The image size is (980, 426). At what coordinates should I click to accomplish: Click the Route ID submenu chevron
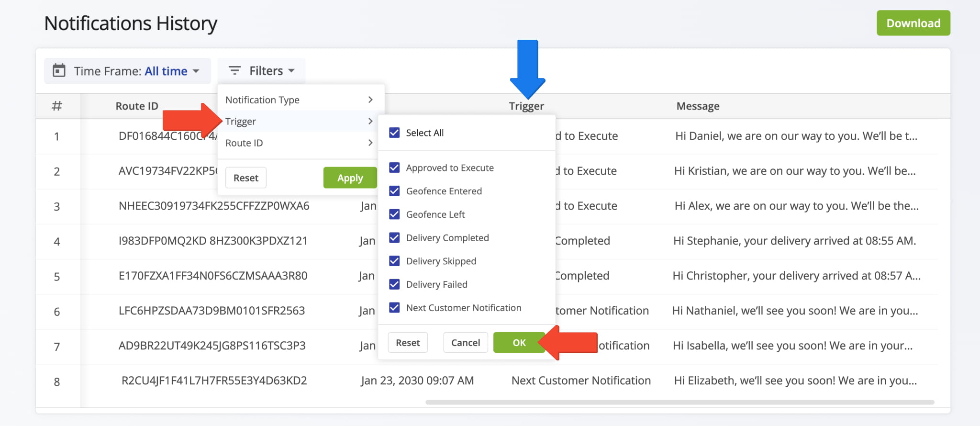click(370, 143)
